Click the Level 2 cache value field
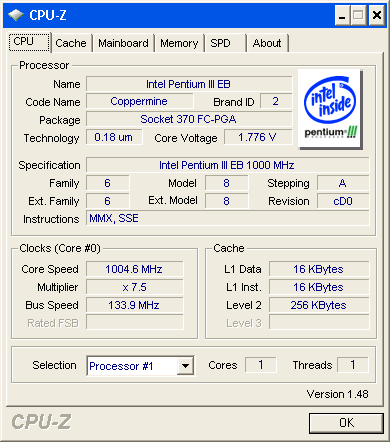 coord(319,305)
